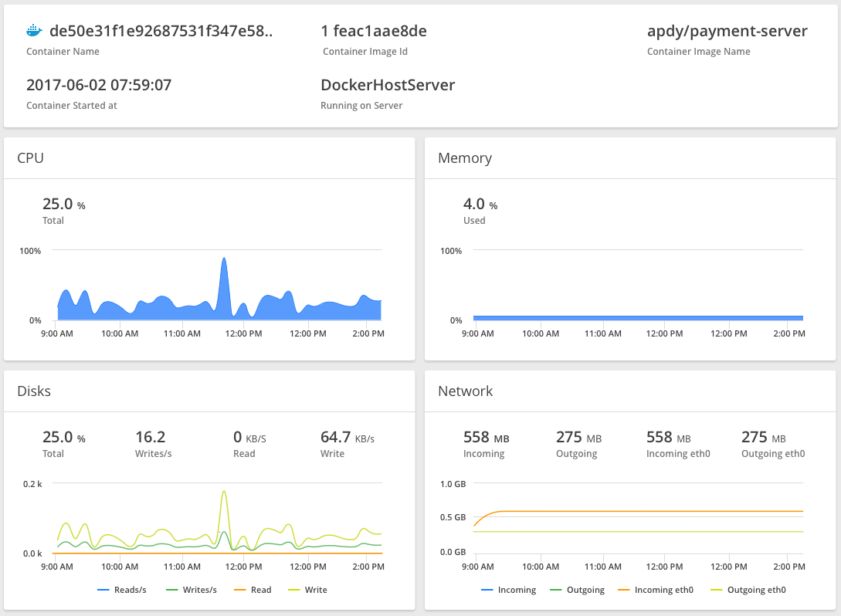
Task: Click the 16.2 Writes/s value
Action: pos(150,438)
